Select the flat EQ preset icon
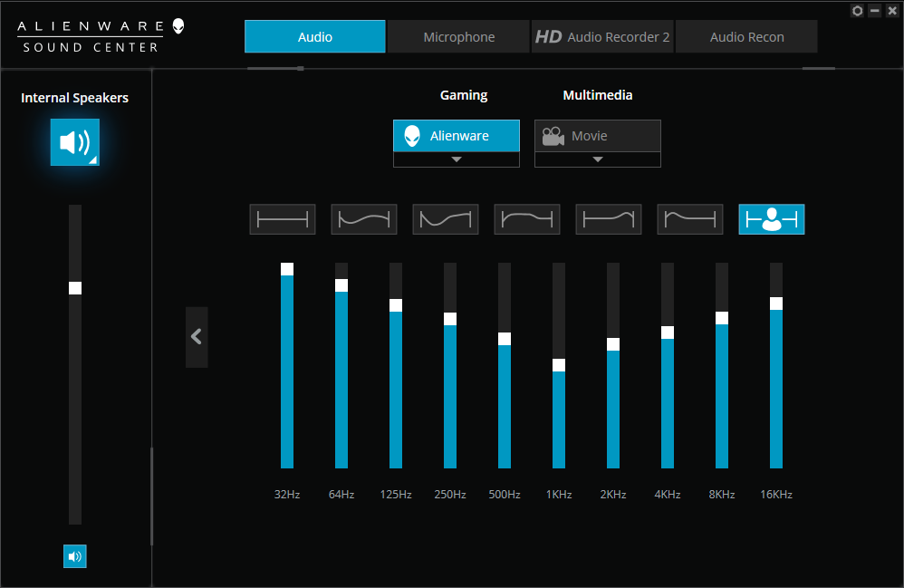The image size is (904, 588). click(283, 219)
